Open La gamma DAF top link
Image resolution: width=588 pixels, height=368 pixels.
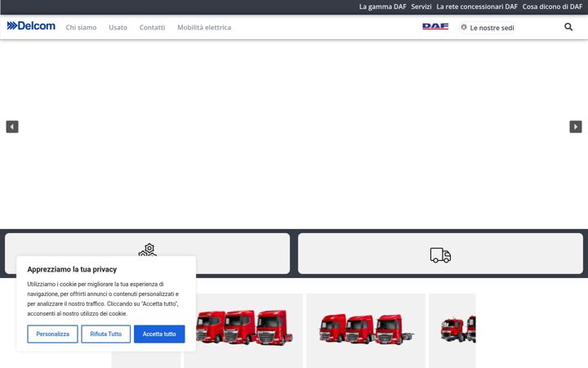tap(382, 7)
